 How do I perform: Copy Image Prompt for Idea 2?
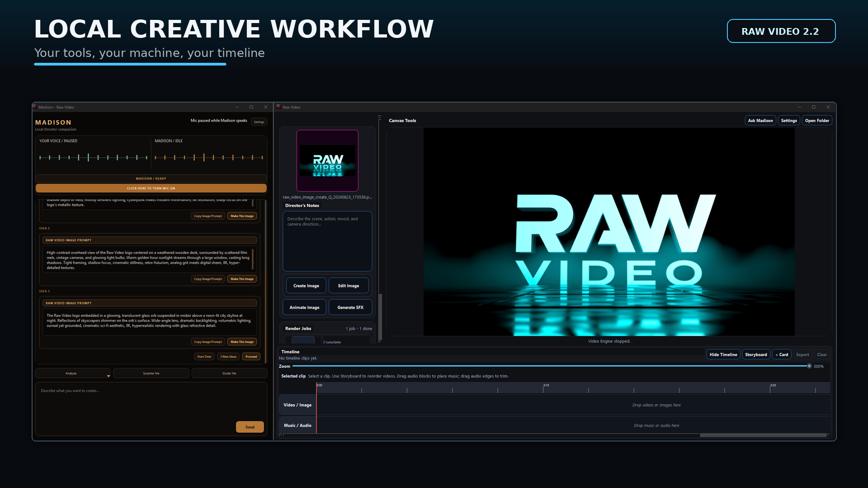click(x=208, y=279)
